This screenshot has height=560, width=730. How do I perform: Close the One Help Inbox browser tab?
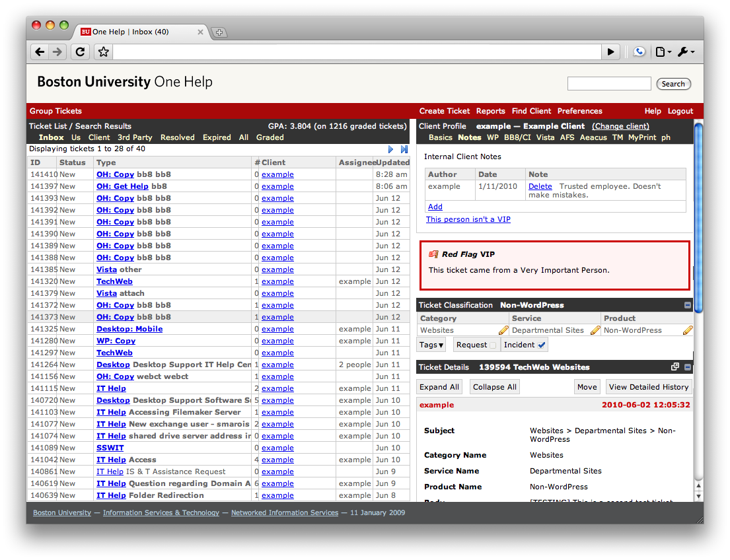[x=200, y=32]
